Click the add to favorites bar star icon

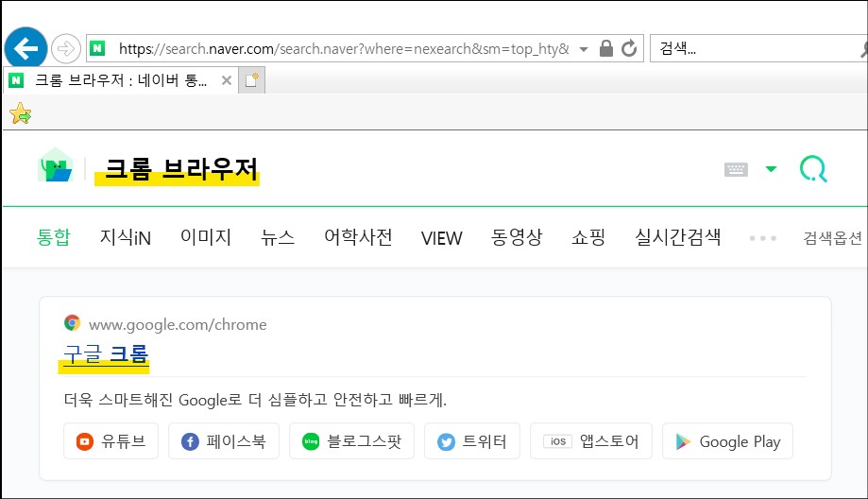21,113
